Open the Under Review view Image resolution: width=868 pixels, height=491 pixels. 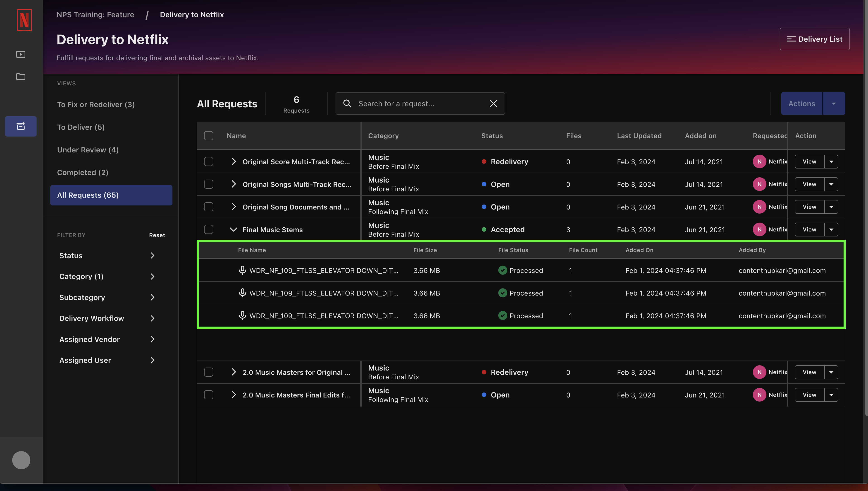tap(88, 150)
